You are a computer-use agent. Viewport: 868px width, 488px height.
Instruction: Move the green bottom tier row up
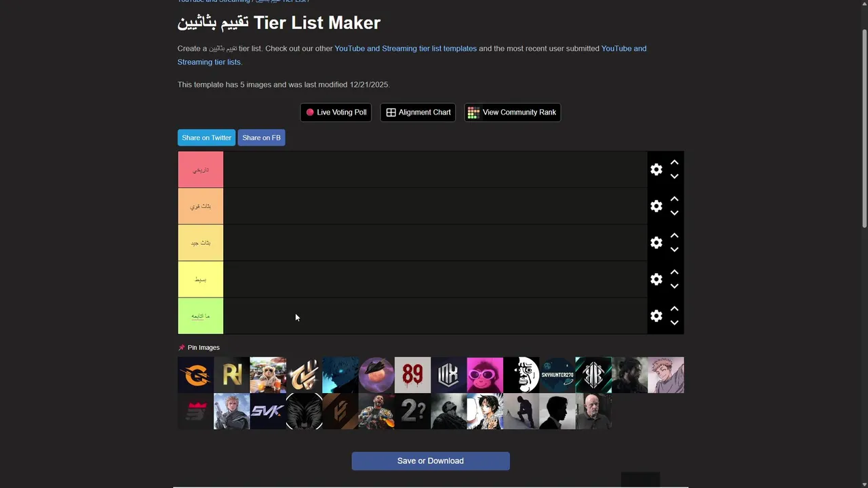tap(674, 309)
